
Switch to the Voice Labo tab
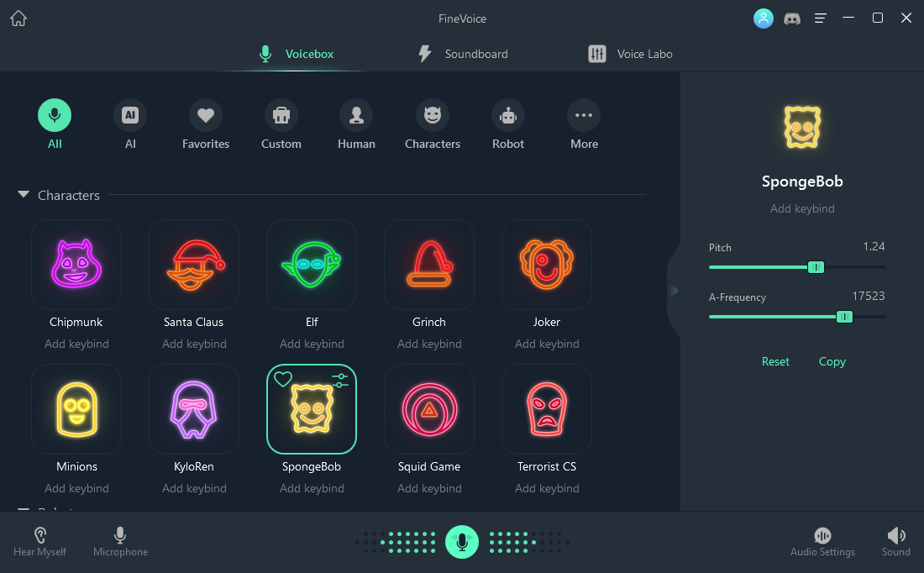tap(630, 55)
